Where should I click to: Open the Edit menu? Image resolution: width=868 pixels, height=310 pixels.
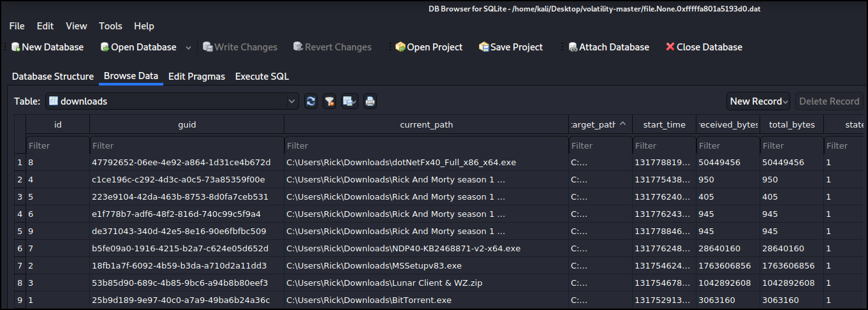(45, 26)
